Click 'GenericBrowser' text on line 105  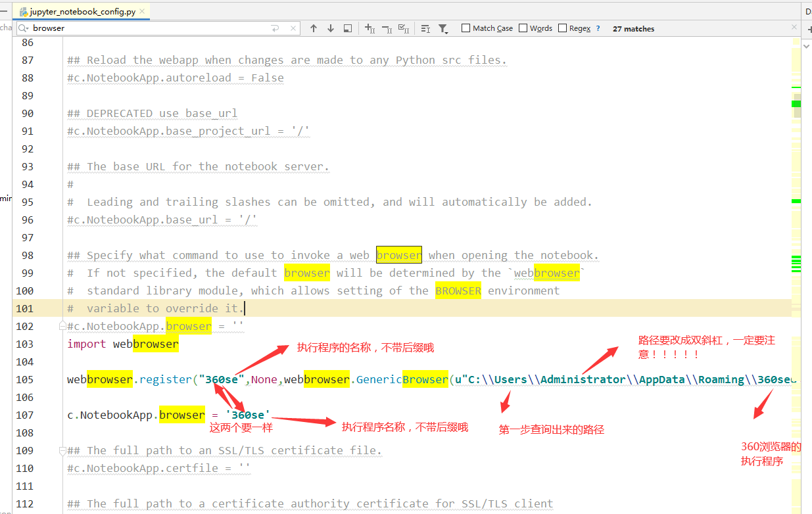pos(402,379)
